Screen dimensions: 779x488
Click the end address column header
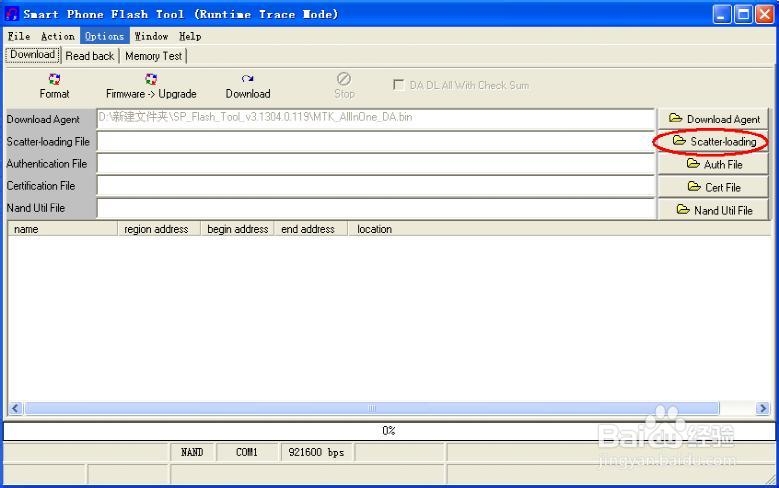coord(311,229)
